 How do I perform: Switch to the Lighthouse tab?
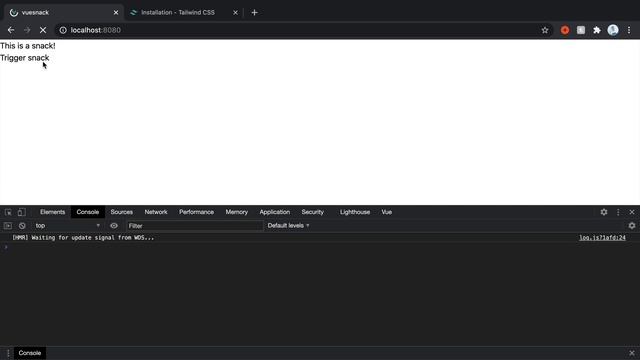click(x=355, y=212)
